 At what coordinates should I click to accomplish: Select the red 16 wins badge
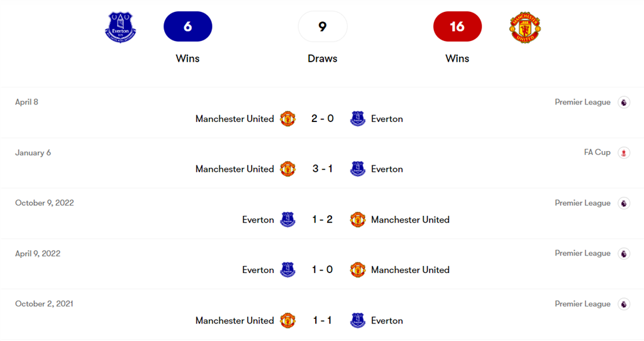click(457, 26)
